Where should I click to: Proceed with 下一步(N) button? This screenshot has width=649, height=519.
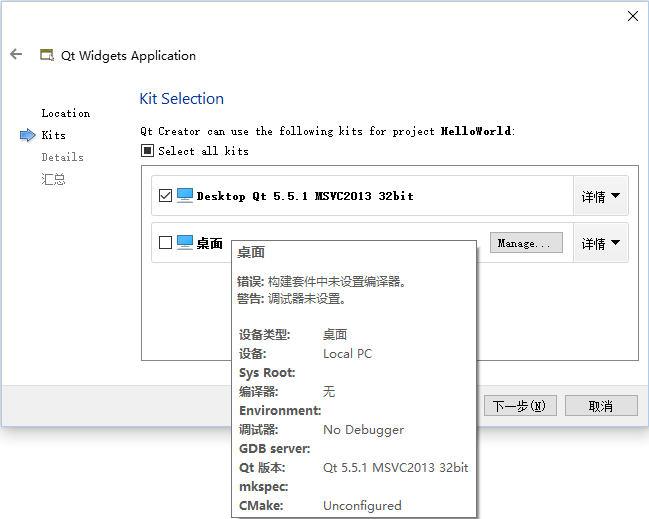pos(520,406)
